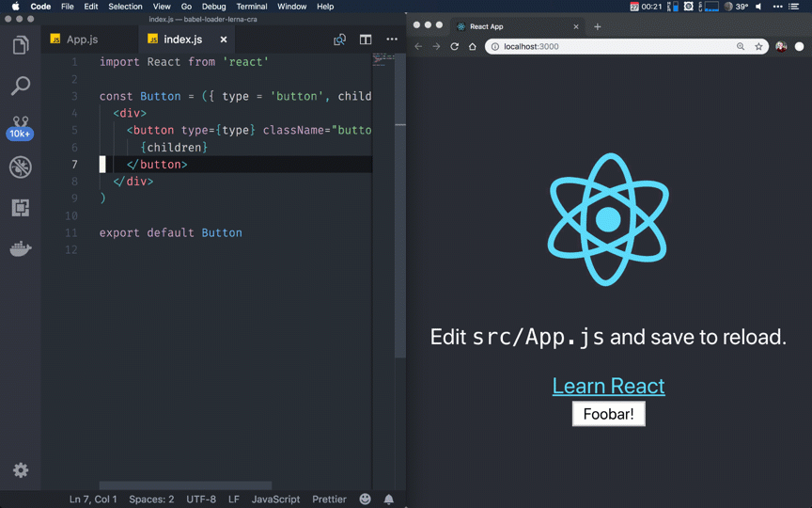Click the zoom magnifier in address bar

tap(741, 46)
